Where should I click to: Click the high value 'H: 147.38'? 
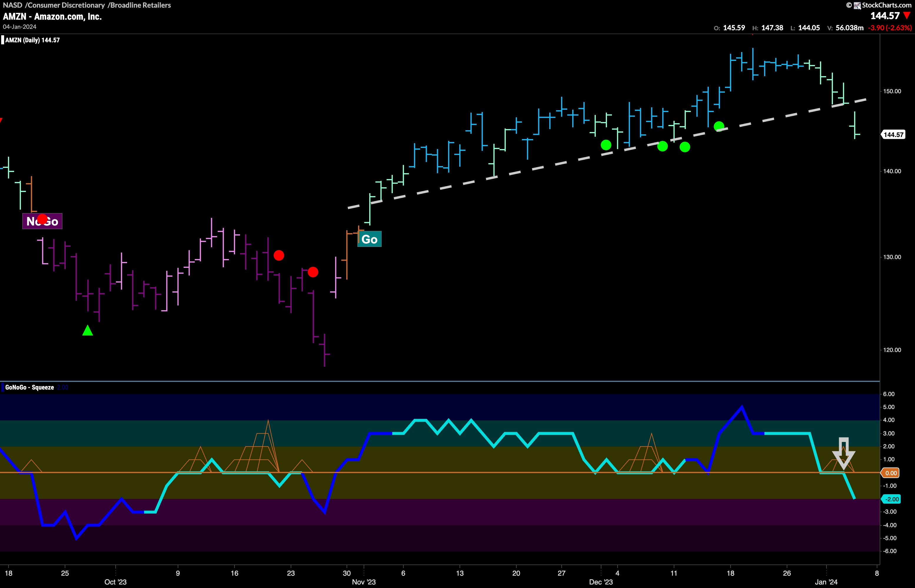coord(768,28)
